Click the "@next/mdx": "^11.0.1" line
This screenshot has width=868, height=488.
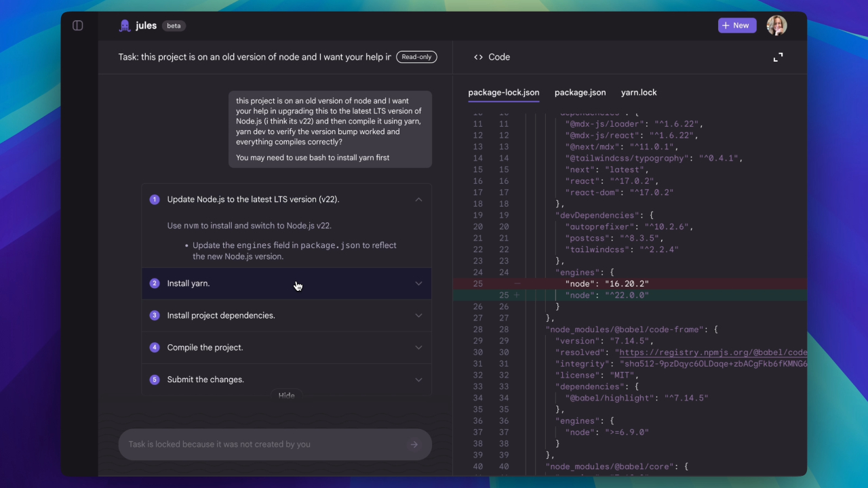(x=622, y=146)
